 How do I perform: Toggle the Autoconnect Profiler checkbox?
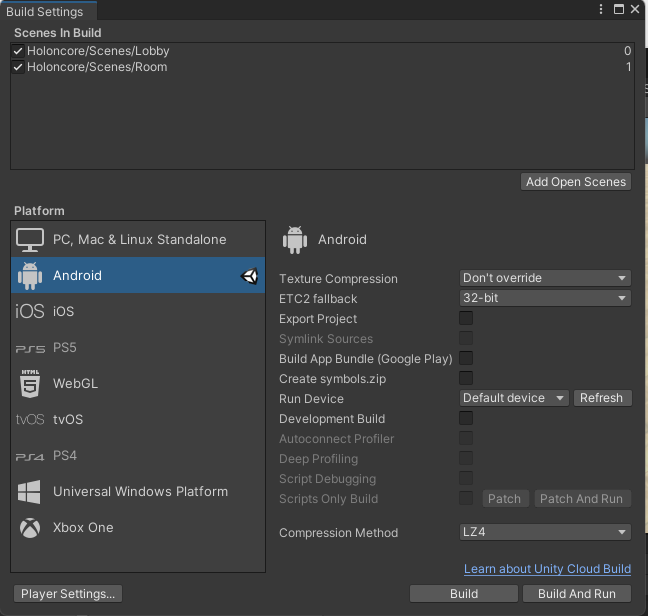466,438
